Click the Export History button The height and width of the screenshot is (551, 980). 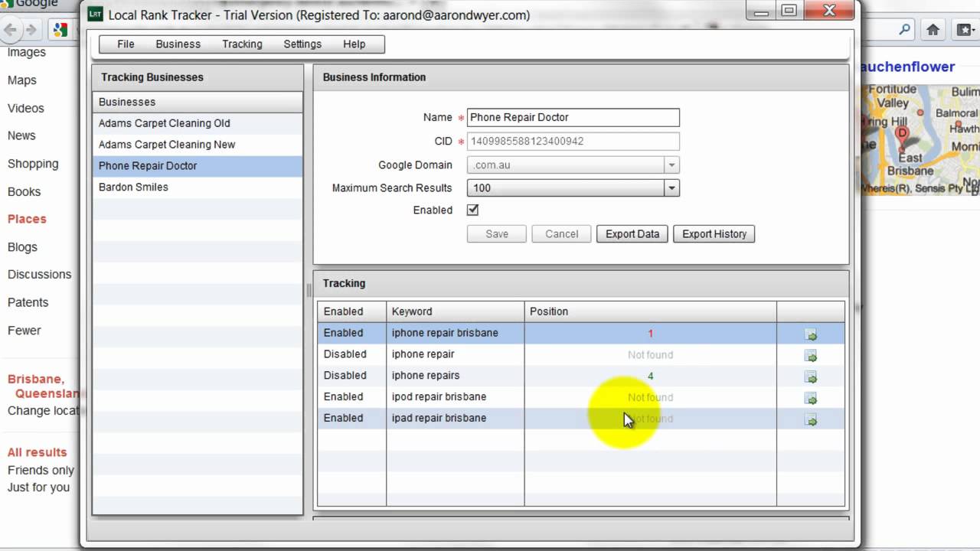[x=714, y=233]
